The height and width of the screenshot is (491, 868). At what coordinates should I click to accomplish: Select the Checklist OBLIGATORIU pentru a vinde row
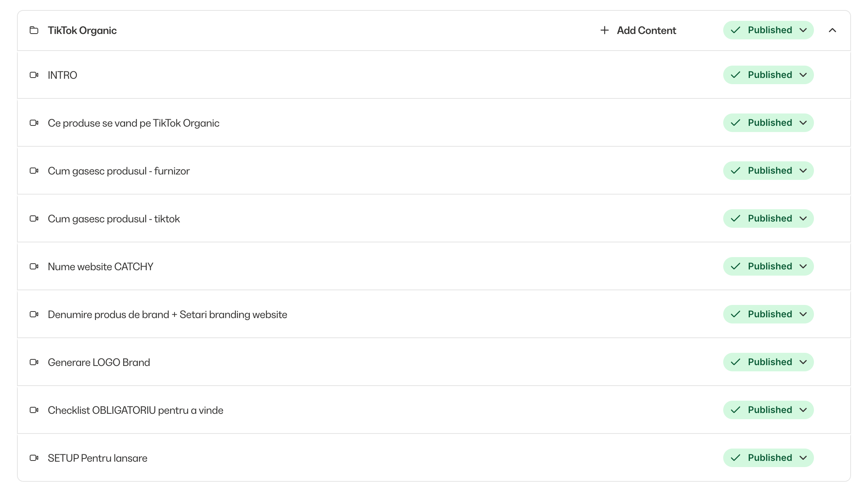(434, 410)
